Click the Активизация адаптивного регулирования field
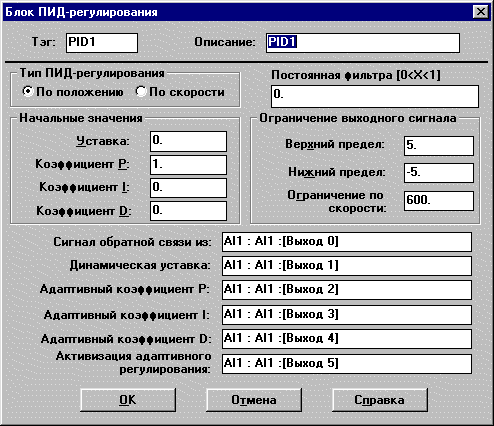This screenshot has width=494, height=426. pyautogui.click(x=347, y=364)
